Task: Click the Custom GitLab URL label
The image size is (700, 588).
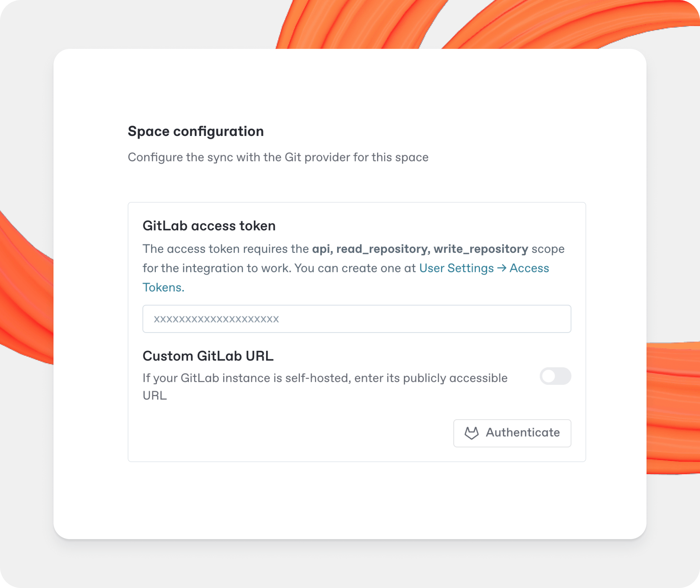Action: tap(208, 356)
